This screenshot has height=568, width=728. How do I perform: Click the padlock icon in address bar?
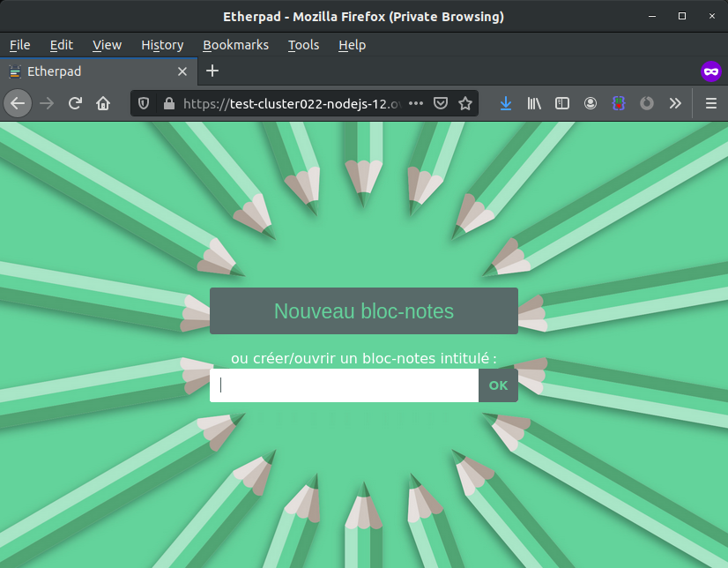167,103
